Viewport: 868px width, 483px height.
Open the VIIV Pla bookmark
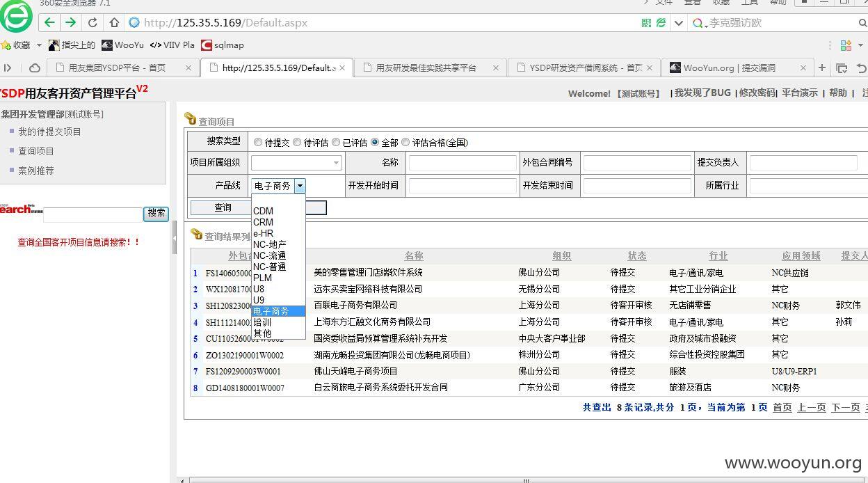click(x=172, y=45)
